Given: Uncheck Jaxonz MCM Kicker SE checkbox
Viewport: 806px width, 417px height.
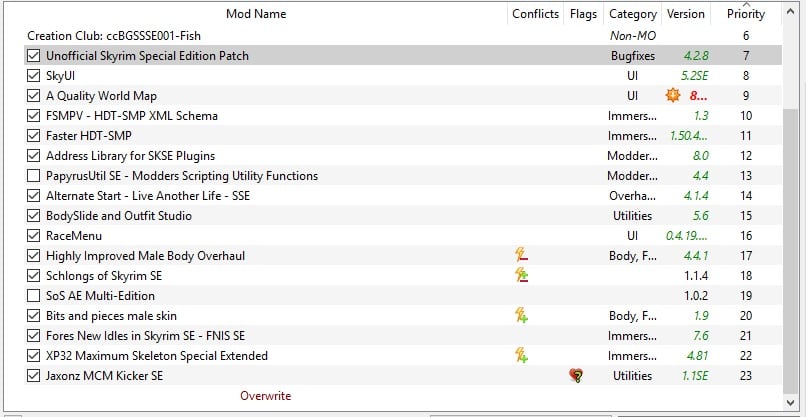Looking at the screenshot, I should coord(33,376).
